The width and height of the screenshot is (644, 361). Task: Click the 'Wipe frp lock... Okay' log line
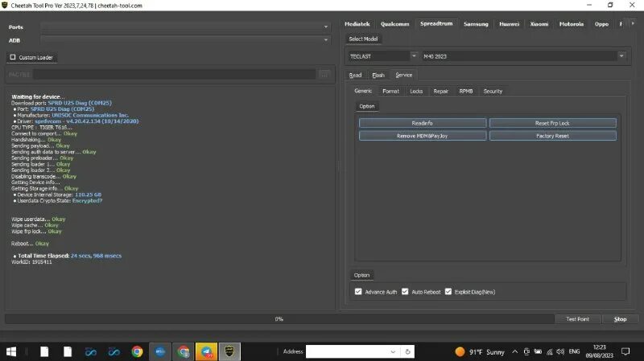36,232
